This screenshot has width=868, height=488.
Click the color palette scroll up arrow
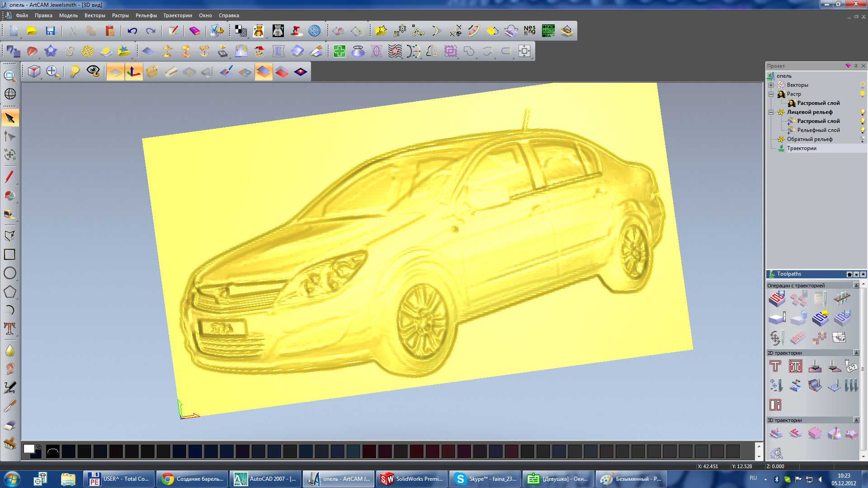tap(759, 446)
